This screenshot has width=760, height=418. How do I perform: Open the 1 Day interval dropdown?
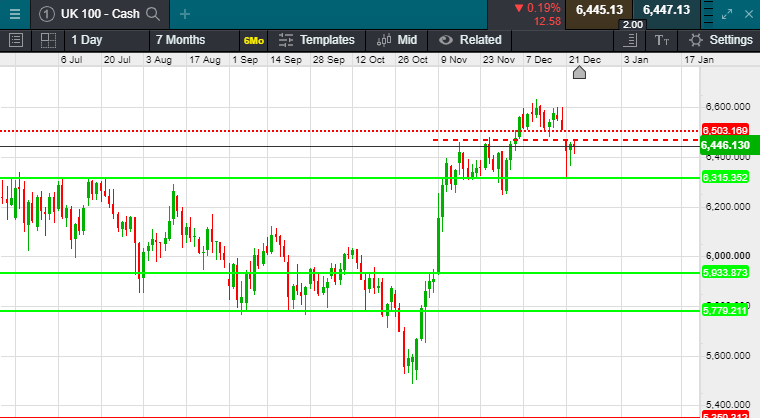[107, 40]
